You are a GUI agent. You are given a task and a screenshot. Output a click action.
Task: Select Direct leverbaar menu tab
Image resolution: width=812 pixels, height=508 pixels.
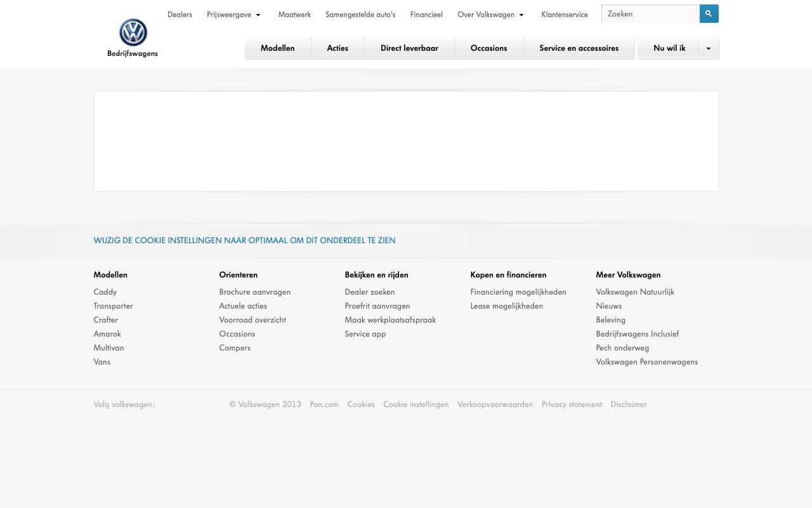point(409,48)
